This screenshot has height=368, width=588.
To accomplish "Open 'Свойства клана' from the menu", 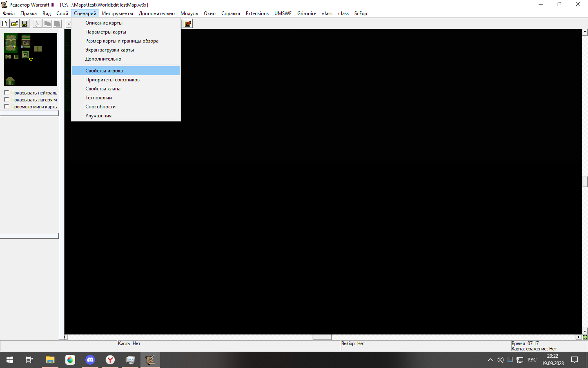I will coord(126,89).
